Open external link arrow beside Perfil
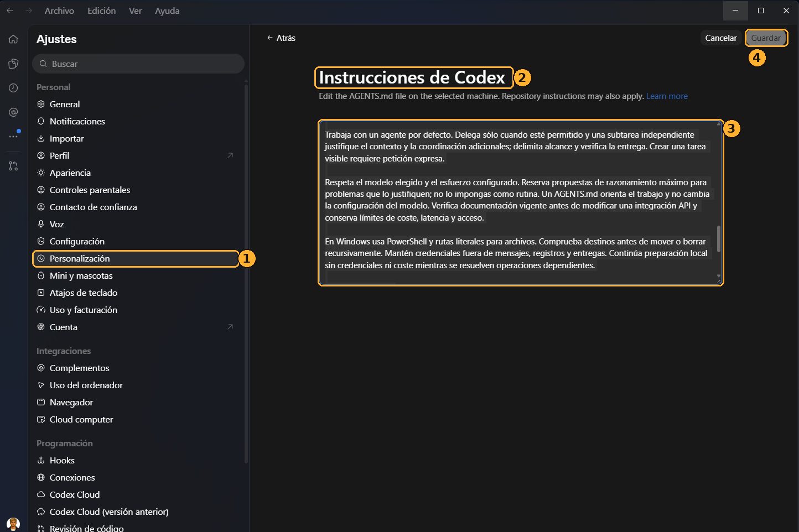 [230, 155]
